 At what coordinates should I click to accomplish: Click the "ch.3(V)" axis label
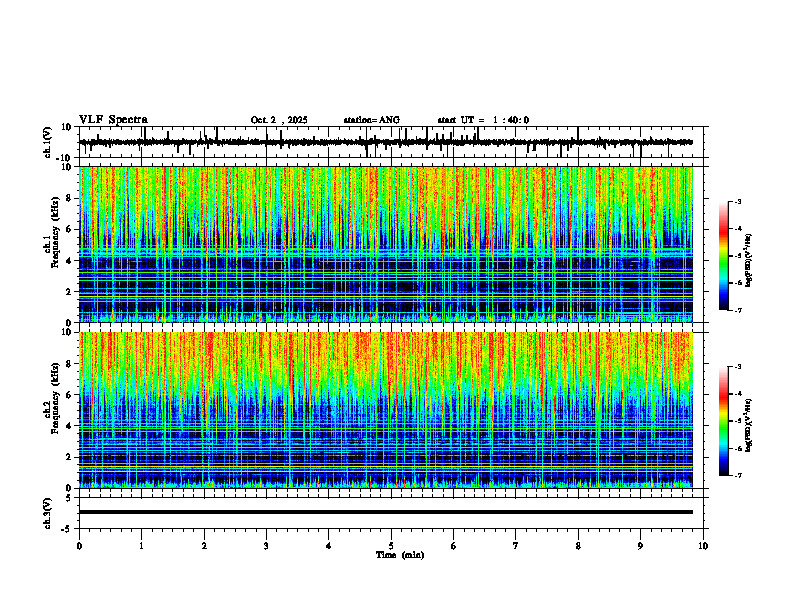pyautogui.click(x=47, y=513)
